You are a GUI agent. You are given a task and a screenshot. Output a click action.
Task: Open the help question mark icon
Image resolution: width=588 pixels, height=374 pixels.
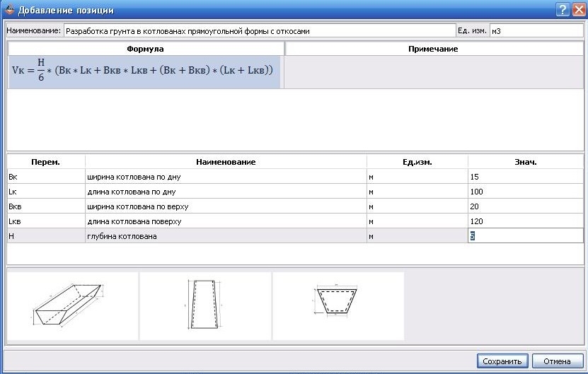click(x=563, y=10)
